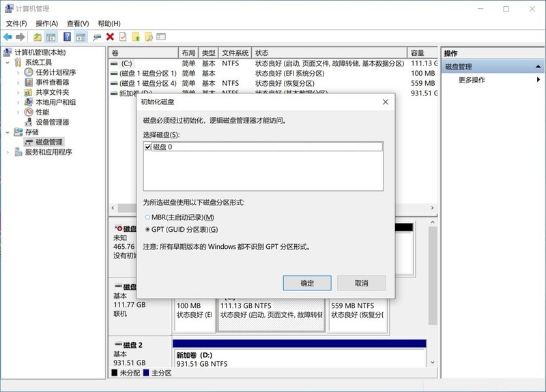Sort by the 卷 column header
The image size is (546, 392).
pos(143,53)
